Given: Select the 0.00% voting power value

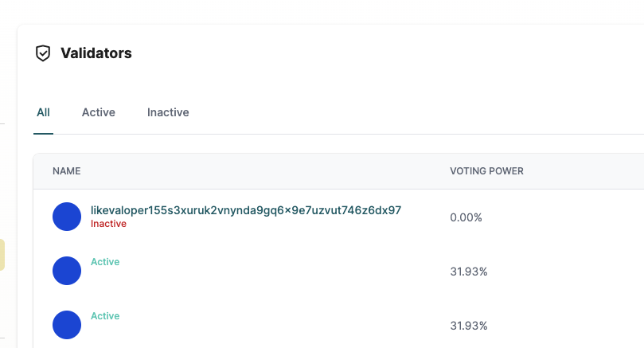Looking at the screenshot, I should pyautogui.click(x=466, y=217).
